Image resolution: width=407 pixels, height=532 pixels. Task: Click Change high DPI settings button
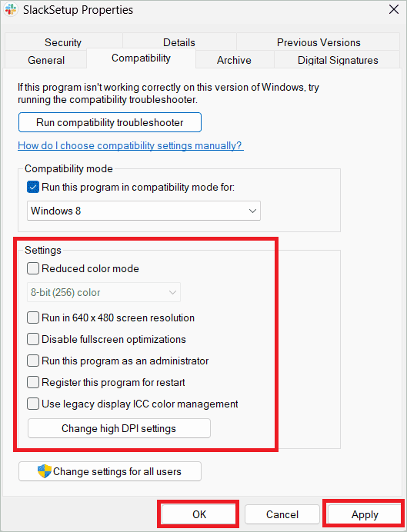pos(119,428)
